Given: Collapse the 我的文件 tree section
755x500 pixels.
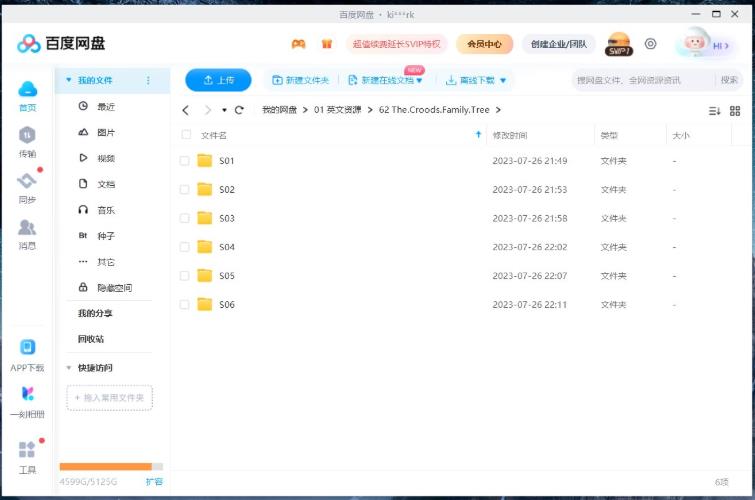Looking at the screenshot, I should click(x=69, y=80).
